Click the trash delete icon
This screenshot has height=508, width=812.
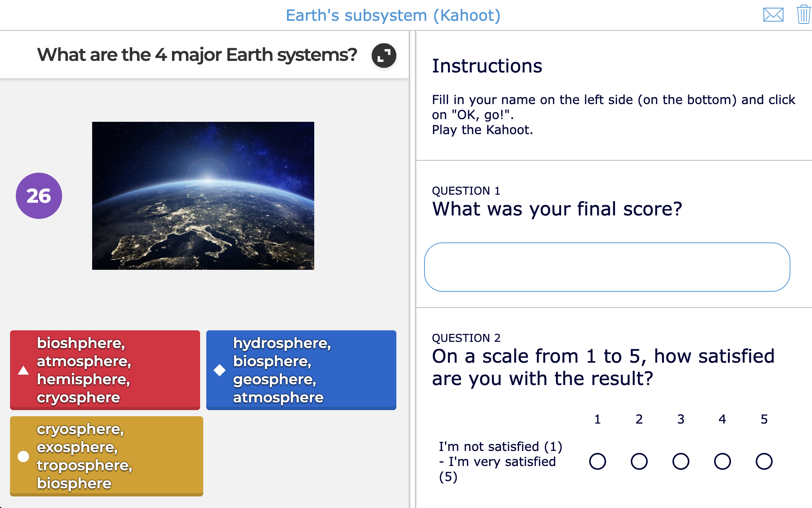[803, 15]
